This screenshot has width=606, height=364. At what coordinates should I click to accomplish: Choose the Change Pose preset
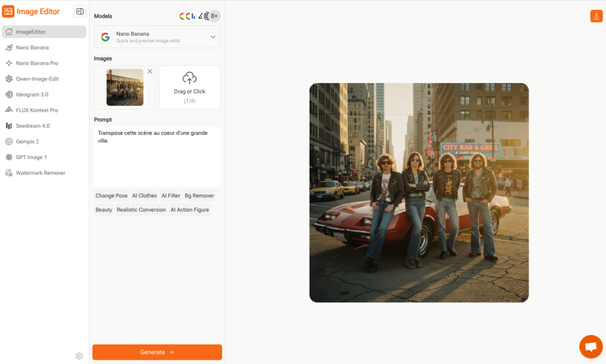(x=111, y=196)
